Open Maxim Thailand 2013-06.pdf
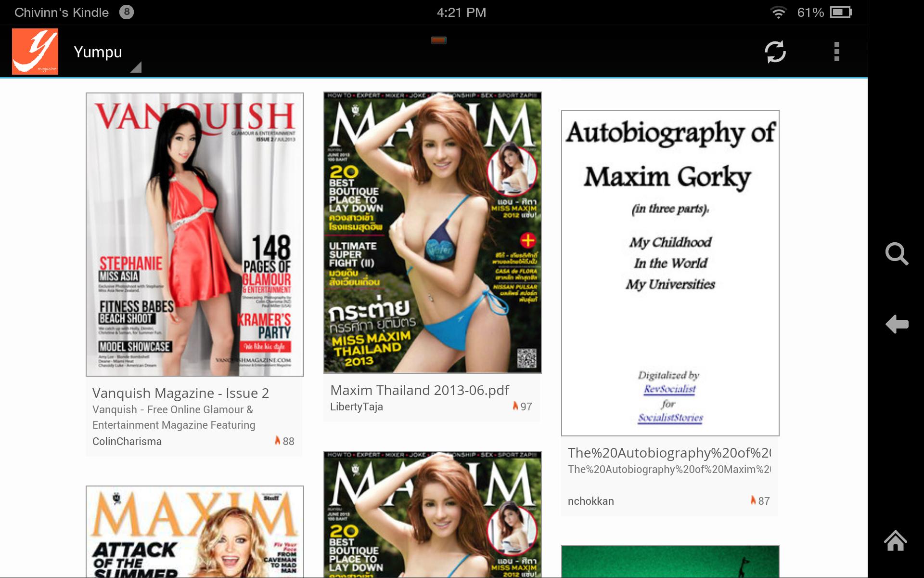The height and width of the screenshot is (578, 924). tap(419, 390)
